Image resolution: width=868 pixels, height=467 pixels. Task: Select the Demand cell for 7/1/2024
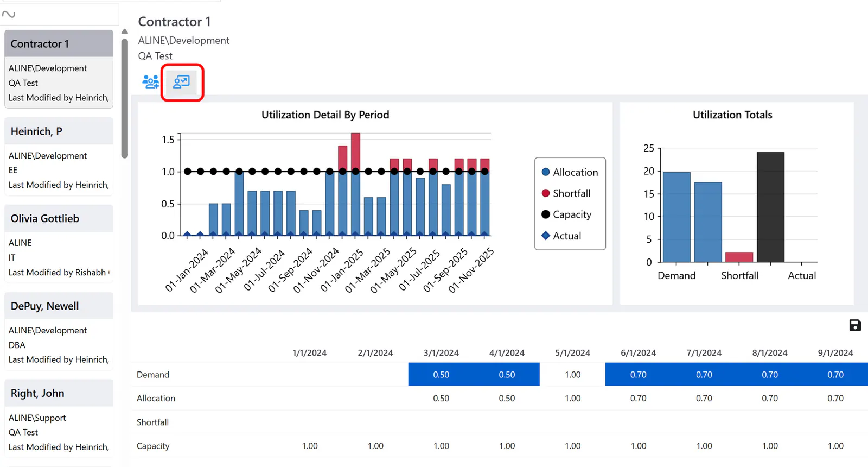704,374
